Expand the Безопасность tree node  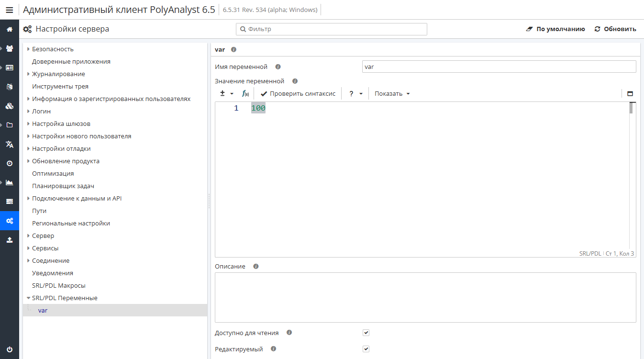(28, 49)
